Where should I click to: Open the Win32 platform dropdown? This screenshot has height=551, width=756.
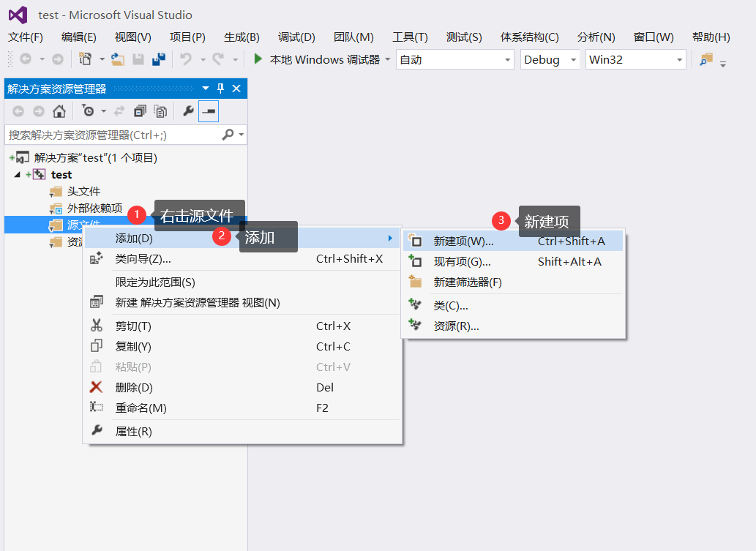point(635,59)
